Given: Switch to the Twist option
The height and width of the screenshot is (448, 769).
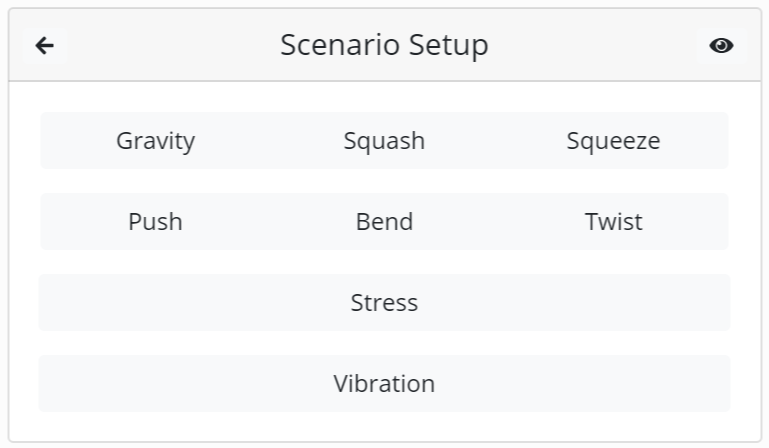Looking at the screenshot, I should [613, 222].
